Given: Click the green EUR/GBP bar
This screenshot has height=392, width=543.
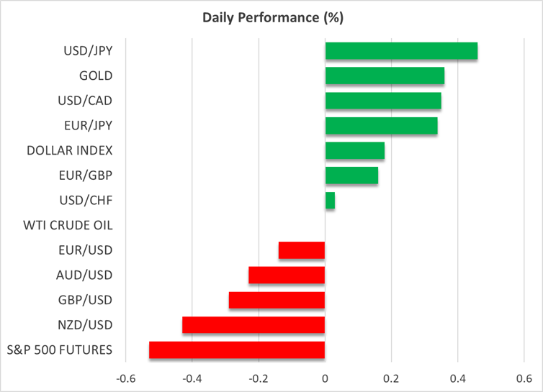Looking at the screenshot, I should (x=351, y=176).
